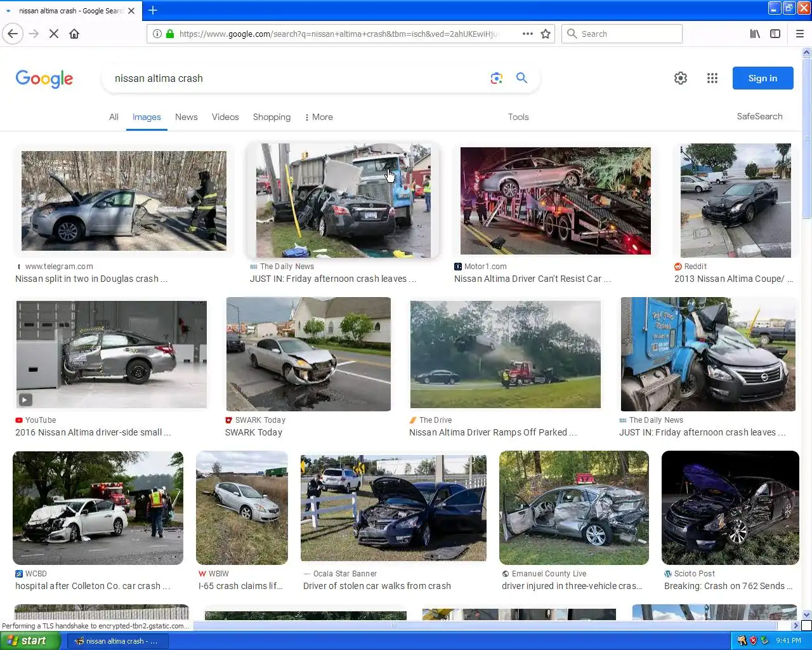Click the green padlock security icon
The image size is (812, 650).
(x=170, y=34)
